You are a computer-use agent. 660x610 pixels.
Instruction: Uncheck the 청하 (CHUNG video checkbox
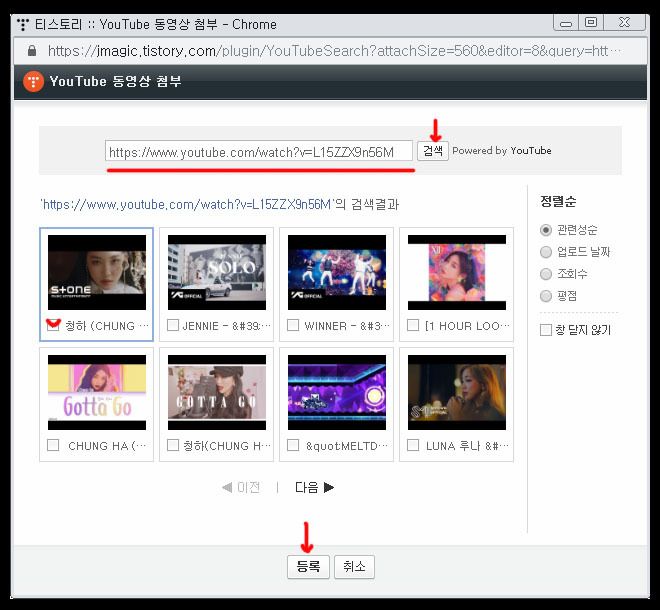click(x=53, y=325)
